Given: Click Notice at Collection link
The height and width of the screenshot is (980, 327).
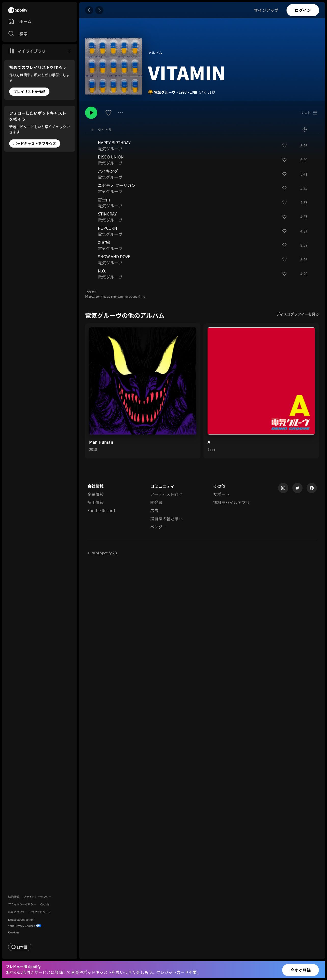Looking at the screenshot, I should click(21, 920).
